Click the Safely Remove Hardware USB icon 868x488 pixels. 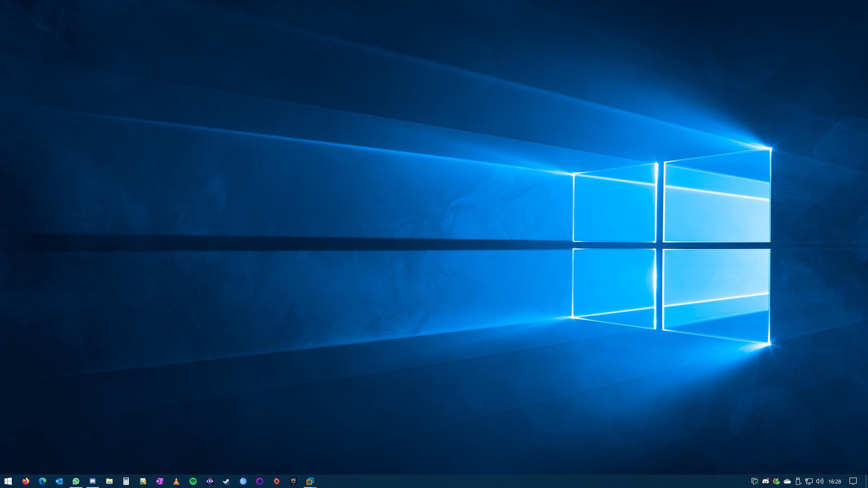point(798,481)
